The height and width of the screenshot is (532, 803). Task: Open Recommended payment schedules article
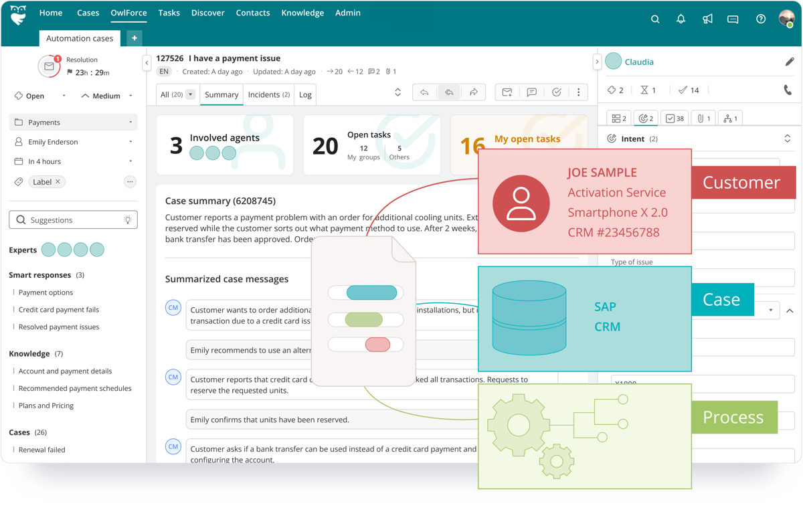tap(75, 389)
